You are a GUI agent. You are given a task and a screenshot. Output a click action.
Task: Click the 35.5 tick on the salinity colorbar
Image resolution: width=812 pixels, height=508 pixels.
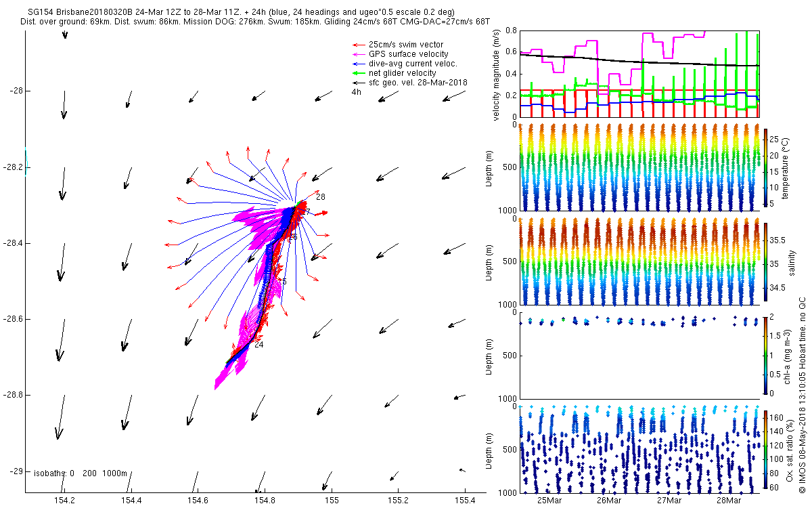[x=779, y=240]
